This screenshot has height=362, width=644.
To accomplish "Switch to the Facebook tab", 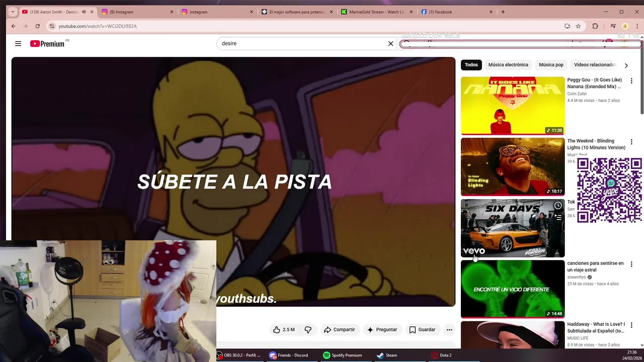I will [x=456, y=12].
